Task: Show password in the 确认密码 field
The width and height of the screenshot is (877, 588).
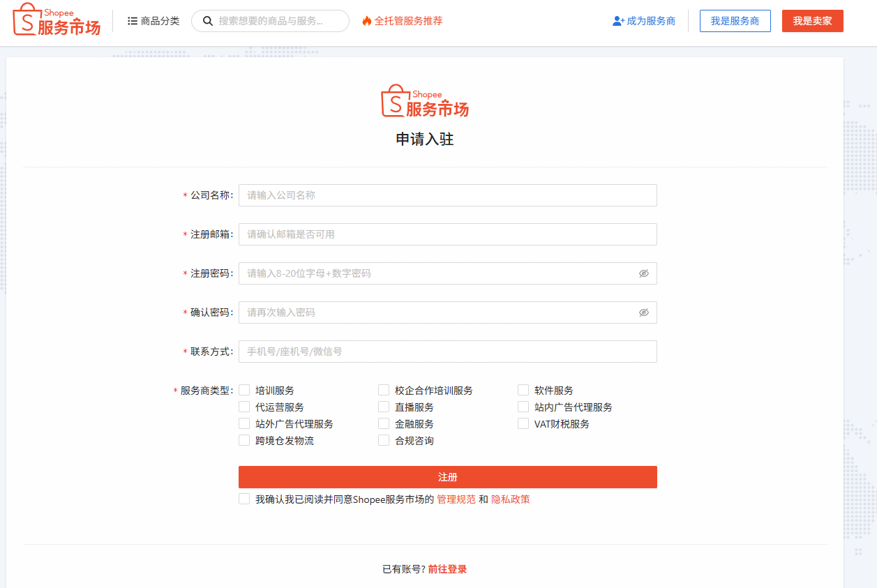Action: coord(644,312)
